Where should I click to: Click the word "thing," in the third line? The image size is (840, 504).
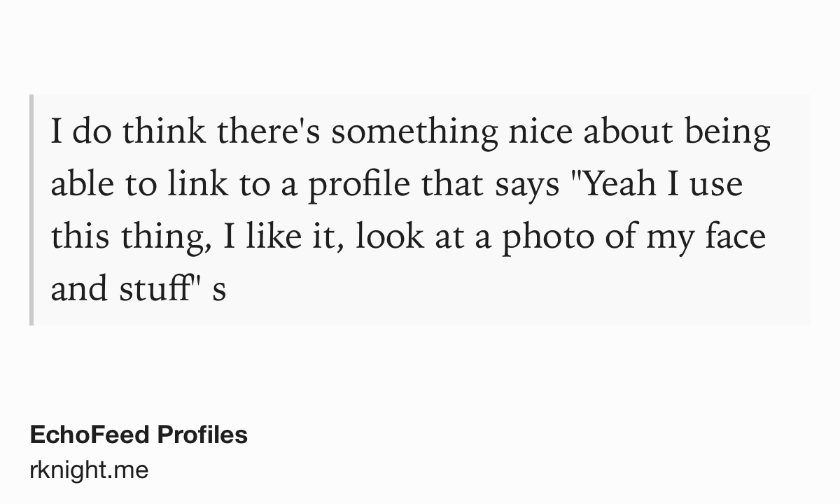click(161, 237)
